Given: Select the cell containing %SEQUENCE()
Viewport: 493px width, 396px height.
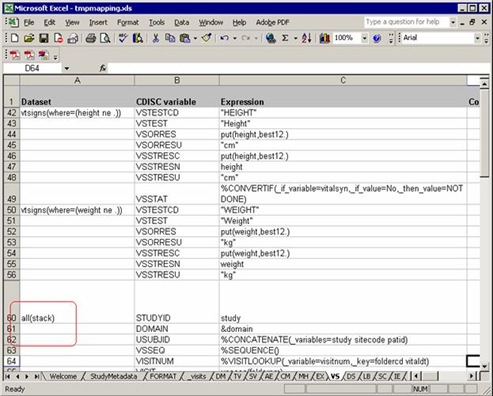Looking at the screenshot, I should [343, 350].
